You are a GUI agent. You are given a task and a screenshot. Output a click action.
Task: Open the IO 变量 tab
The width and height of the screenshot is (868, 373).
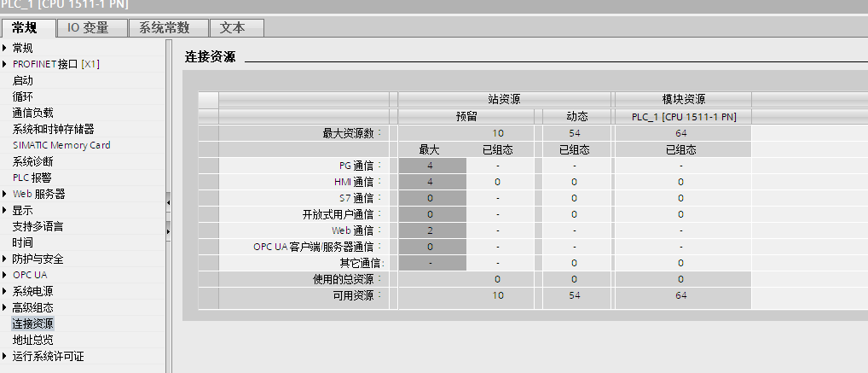(x=92, y=27)
